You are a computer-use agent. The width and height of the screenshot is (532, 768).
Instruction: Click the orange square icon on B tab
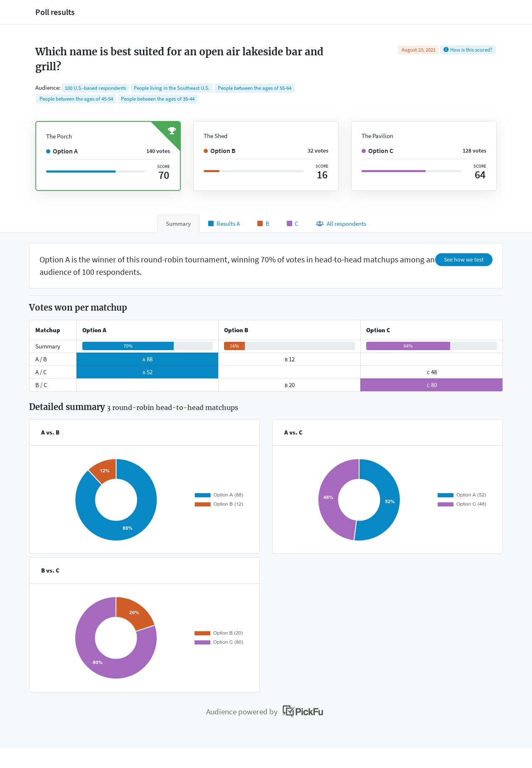[x=260, y=224]
